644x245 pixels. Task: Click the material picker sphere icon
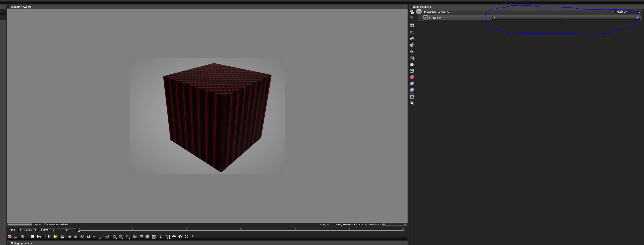click(x=82, y=236)
